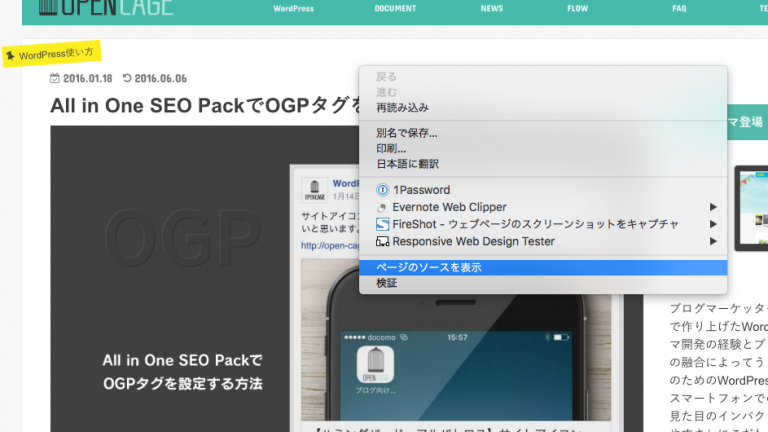Click the 2016.01.18 publish date

coord(88,78)
